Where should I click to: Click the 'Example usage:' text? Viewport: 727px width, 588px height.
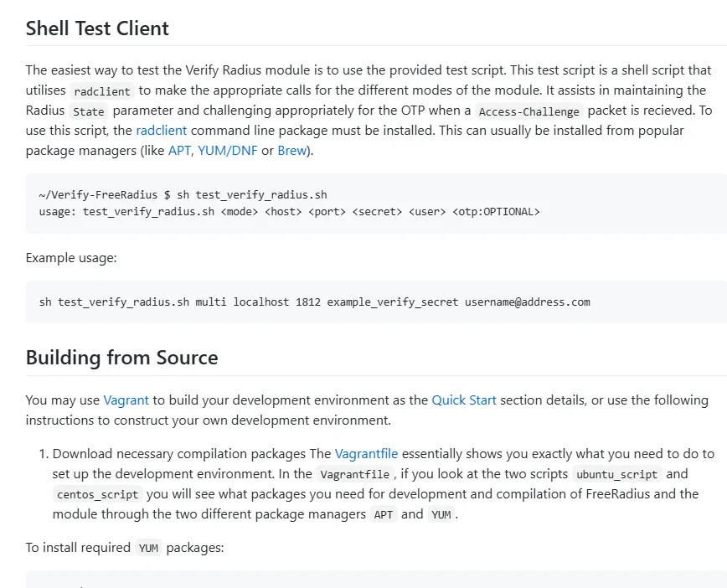tap(71, 258)
